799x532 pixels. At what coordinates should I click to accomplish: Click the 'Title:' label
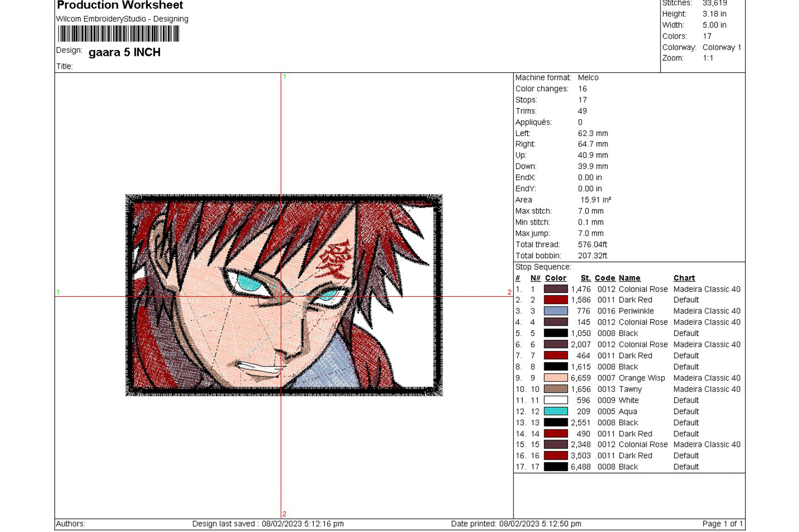pyautogui.click(x=64, y=66)
